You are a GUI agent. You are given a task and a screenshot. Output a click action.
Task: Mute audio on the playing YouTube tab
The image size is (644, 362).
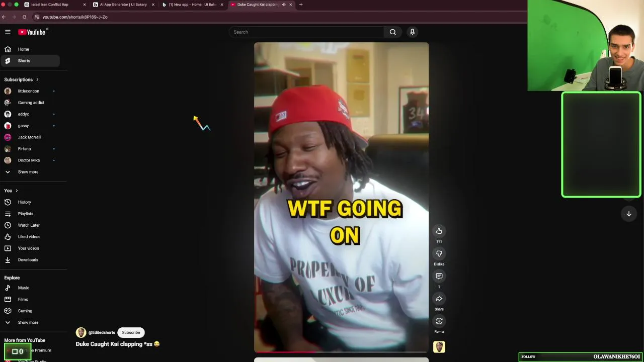[x=283, y=5]
